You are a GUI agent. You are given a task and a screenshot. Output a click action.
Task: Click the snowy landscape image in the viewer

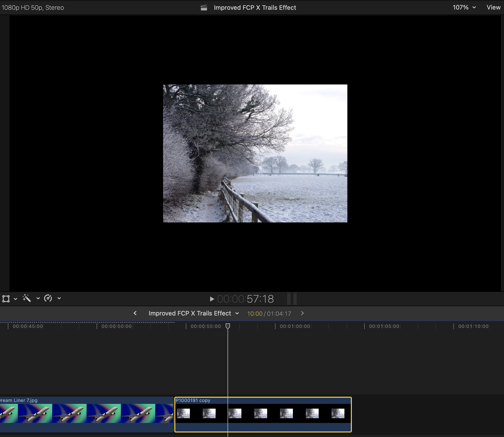(x=255, y=153)
